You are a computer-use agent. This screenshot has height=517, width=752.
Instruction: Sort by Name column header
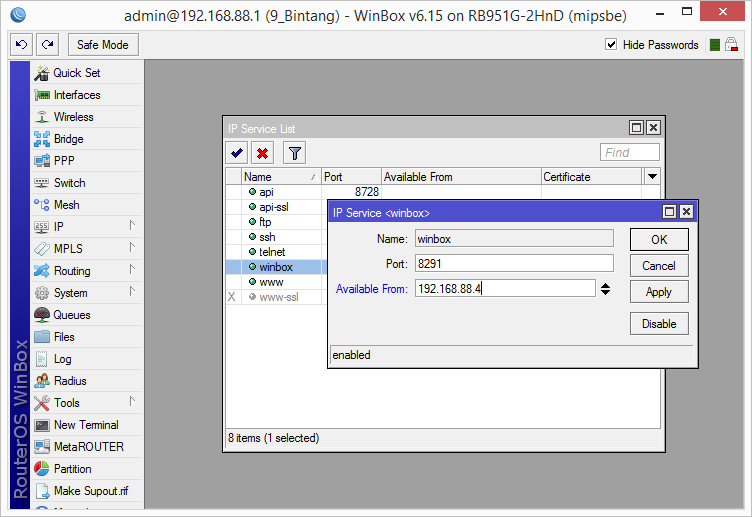(281, 177)
